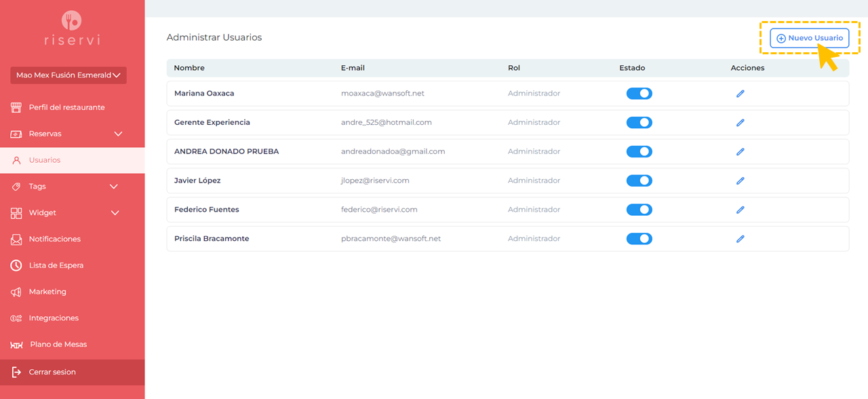Toggle Gerente Experiencia's Estado switch
This screenshot has width=868, height=399.
(x=639, y=123)
